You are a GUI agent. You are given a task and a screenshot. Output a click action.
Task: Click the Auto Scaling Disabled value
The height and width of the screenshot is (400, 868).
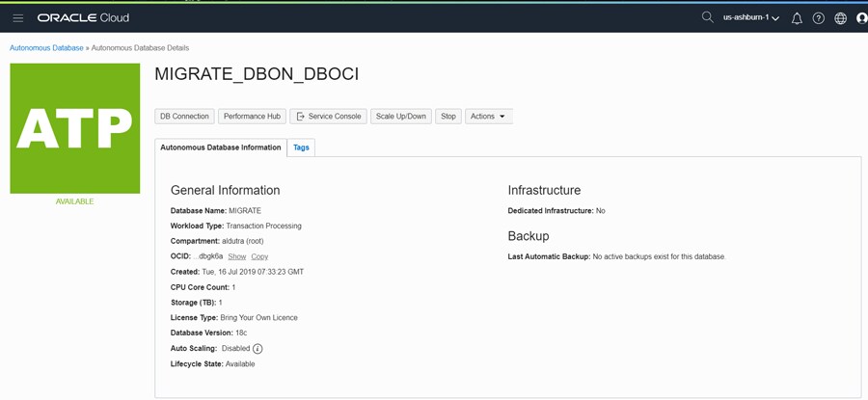point(236,349)
